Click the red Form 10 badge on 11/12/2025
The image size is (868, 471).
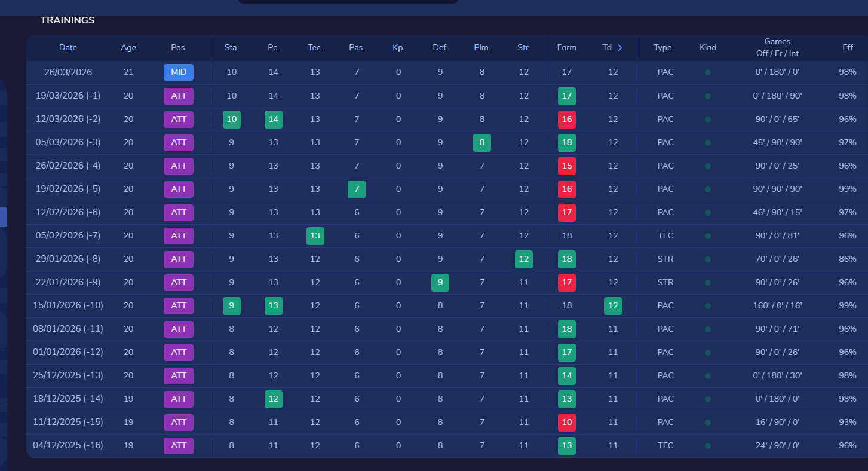tap(566, 422)
